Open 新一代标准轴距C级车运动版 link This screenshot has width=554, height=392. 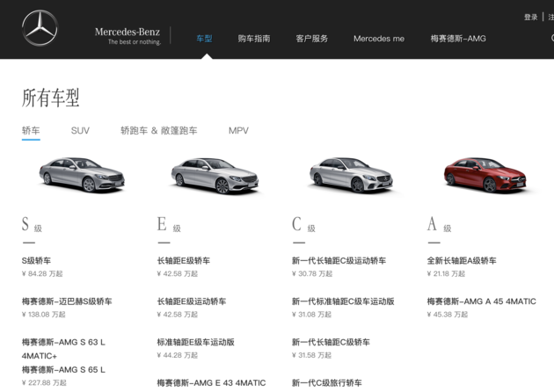click(x=343, y=301)
